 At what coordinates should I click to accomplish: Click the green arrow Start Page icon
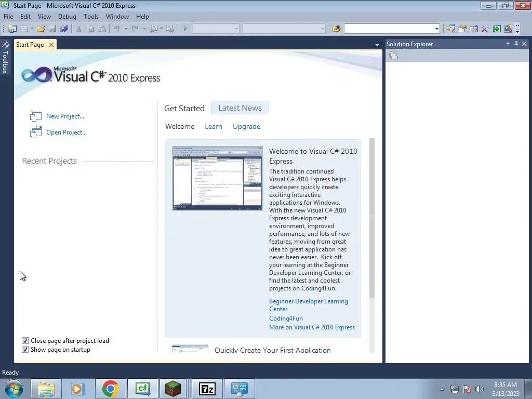[497, 29]
